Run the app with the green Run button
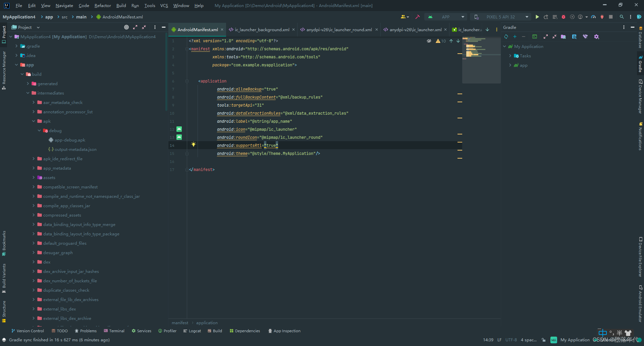Screen dimensions: 644x346 click(x=537, y=17)
